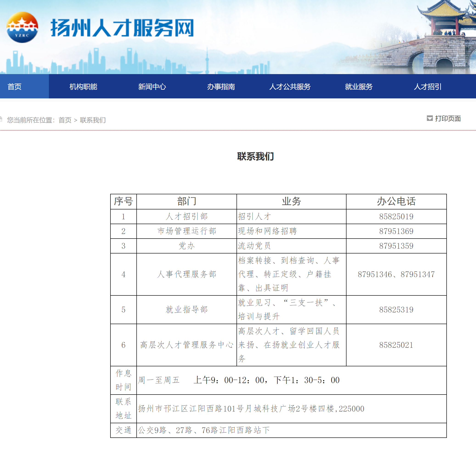
Task: Click the 首页 breadcrumb link
Action: pos(65,120)
